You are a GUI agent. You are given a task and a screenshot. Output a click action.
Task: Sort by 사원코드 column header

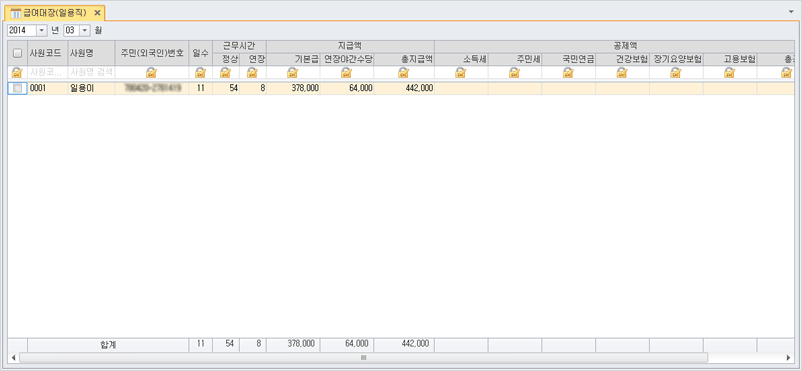[x=48, y=53]
